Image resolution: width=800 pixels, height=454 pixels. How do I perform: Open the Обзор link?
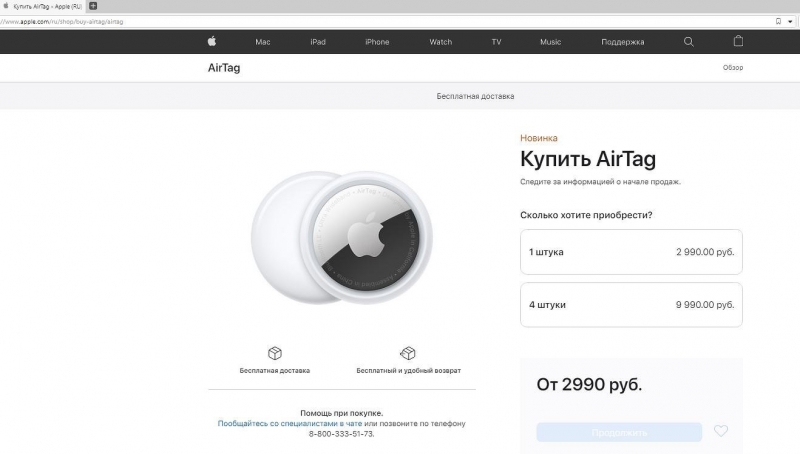733,67
